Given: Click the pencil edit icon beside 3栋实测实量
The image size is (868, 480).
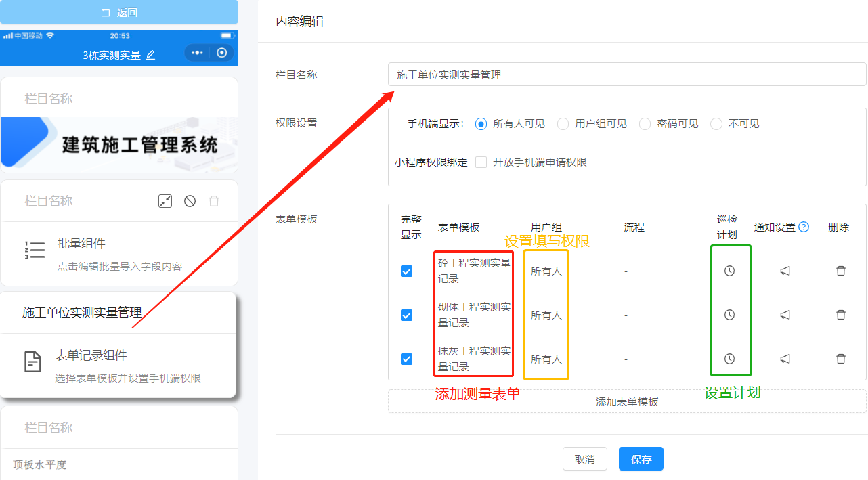Looking at the screenshot, I should (x=150, y=55).
